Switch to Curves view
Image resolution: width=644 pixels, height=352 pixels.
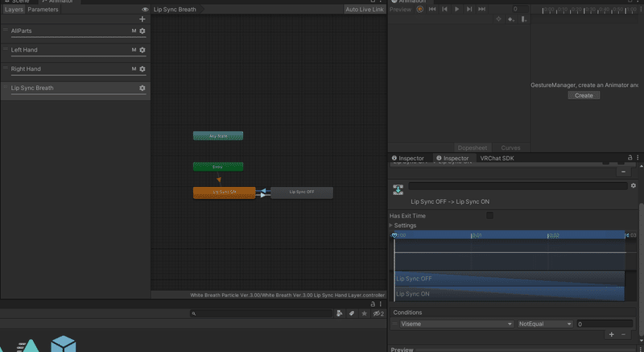pos(510,147)
